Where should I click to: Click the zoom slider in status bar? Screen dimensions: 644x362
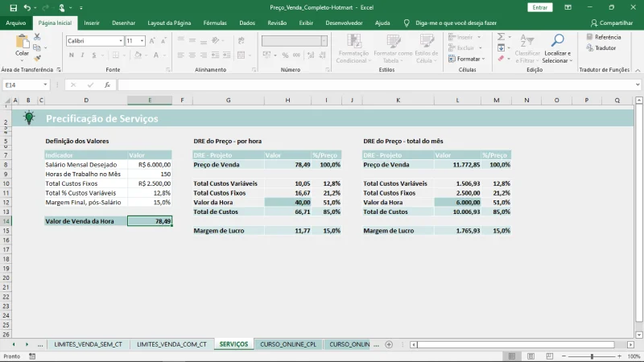(592, 356)
